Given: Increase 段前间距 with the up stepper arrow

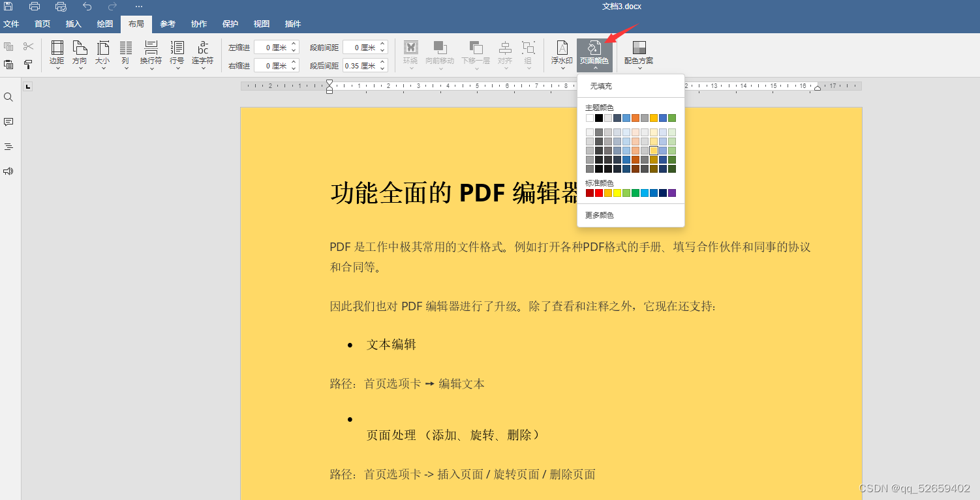Looking at the screenshot, I should click(383, 44).
